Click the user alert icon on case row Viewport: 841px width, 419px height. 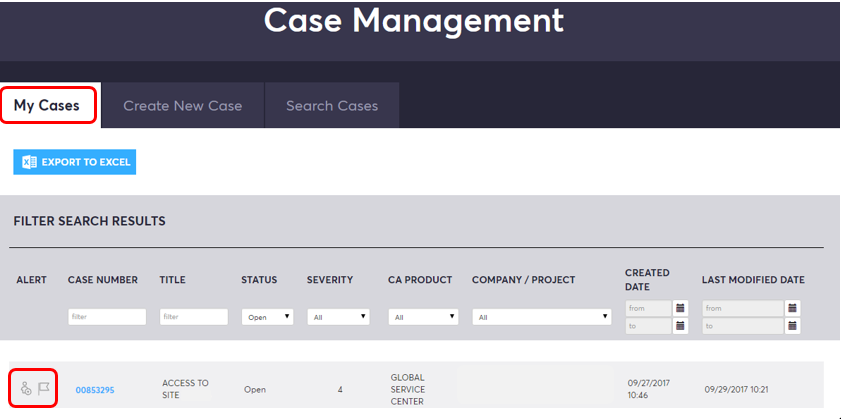click(26, 389)
